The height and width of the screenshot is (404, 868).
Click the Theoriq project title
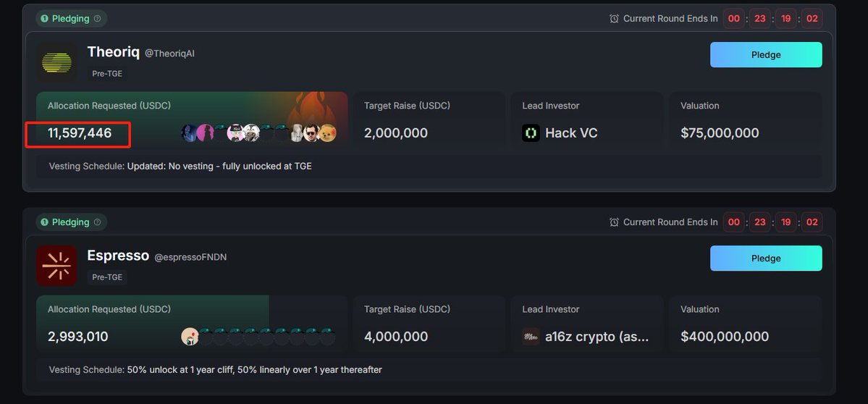(114, 52)
